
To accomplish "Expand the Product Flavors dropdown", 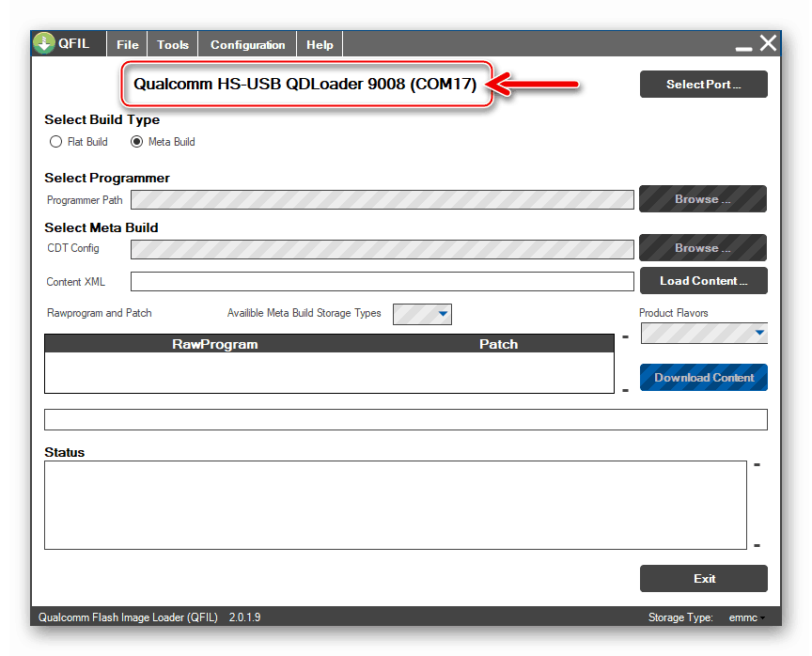I will (x=704, y=334).
